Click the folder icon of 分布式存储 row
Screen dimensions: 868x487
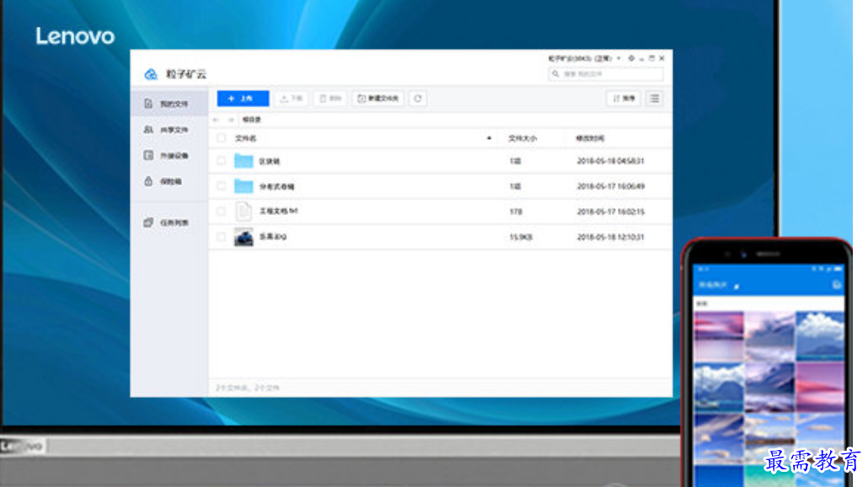(x=244, y=186)
